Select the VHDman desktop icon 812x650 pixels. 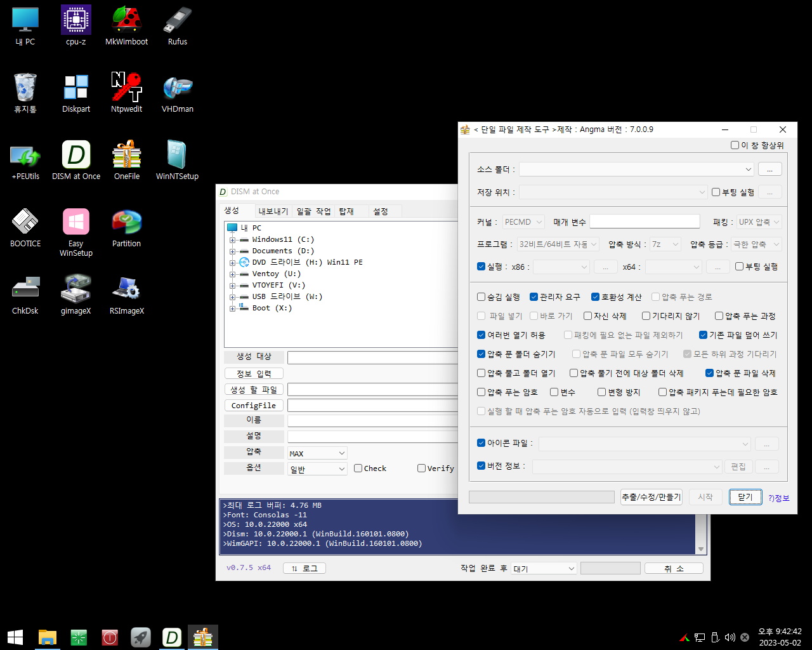coord(178,93)
